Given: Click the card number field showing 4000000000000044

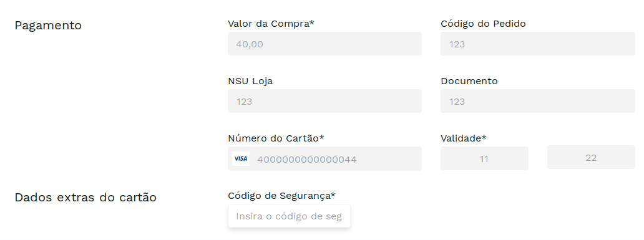Looking at the screenshot, I should tap(324, 158).
